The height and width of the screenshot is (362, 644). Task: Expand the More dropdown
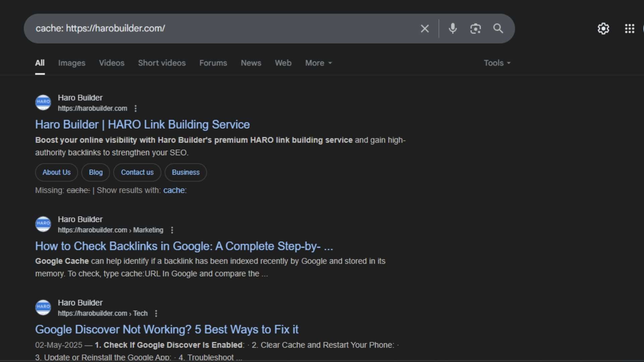tap(319, 63)
